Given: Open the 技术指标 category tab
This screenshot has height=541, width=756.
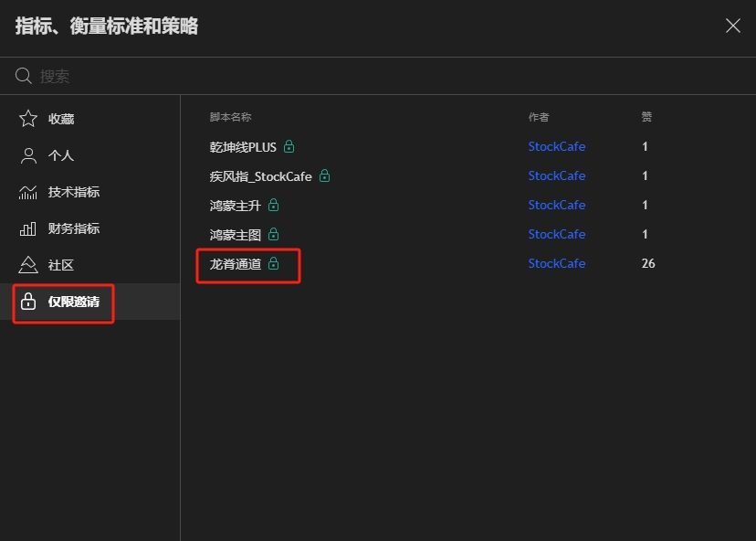Looking at the screenshot, I should (x=90, y=192).
